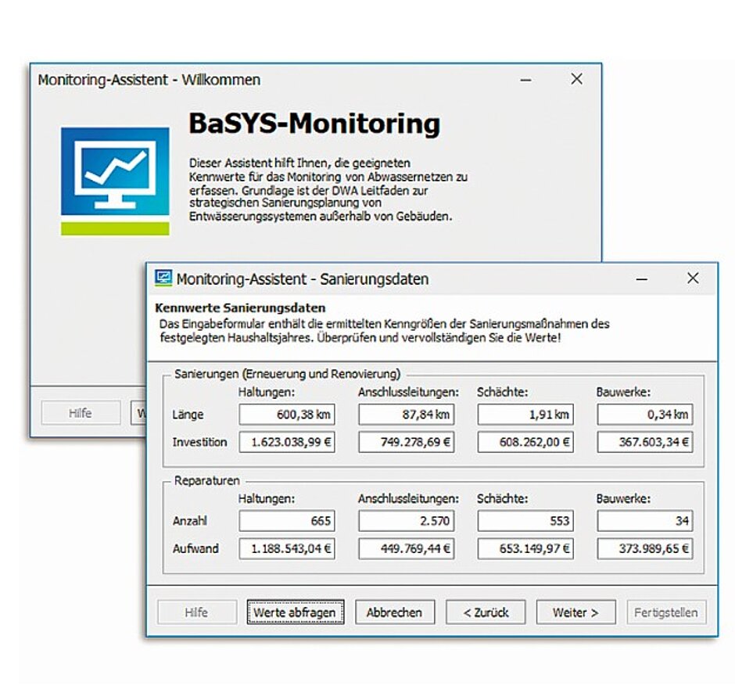Go back with the '< Zurück' button
This screenshot has height=700, width=735.
[x=486, y=612]
